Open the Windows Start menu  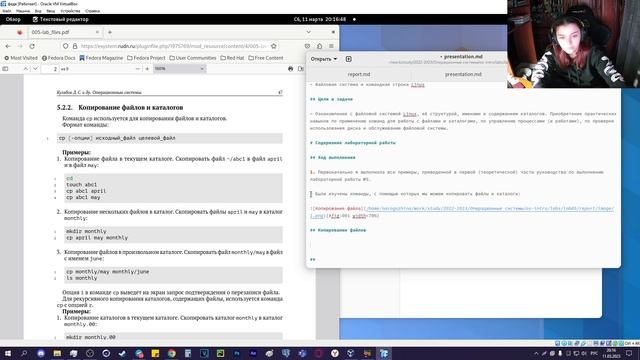[x=8, y=353]
